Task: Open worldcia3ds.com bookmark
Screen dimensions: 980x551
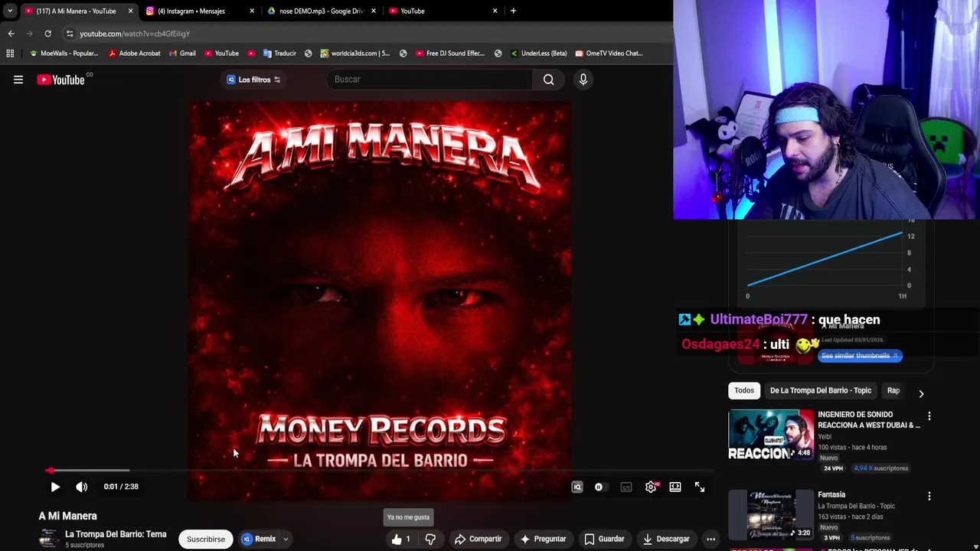Action: [354, 54]
